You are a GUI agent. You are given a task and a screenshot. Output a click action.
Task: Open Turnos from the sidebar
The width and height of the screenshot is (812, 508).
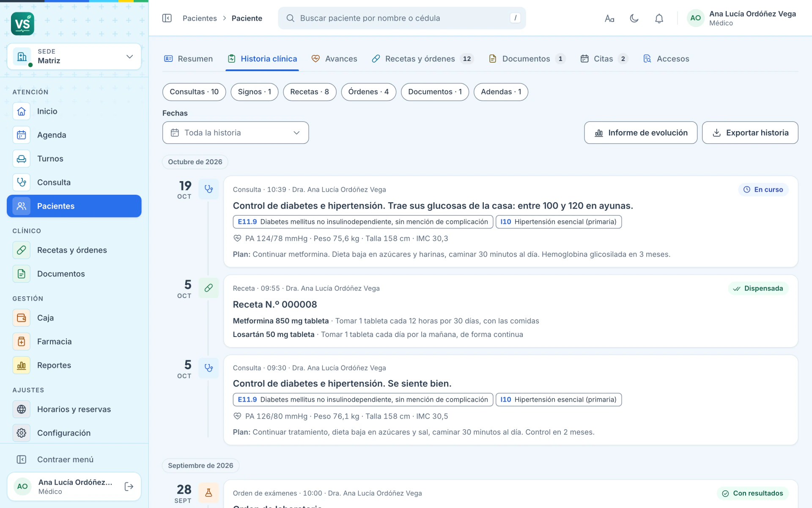click(74, 159)
